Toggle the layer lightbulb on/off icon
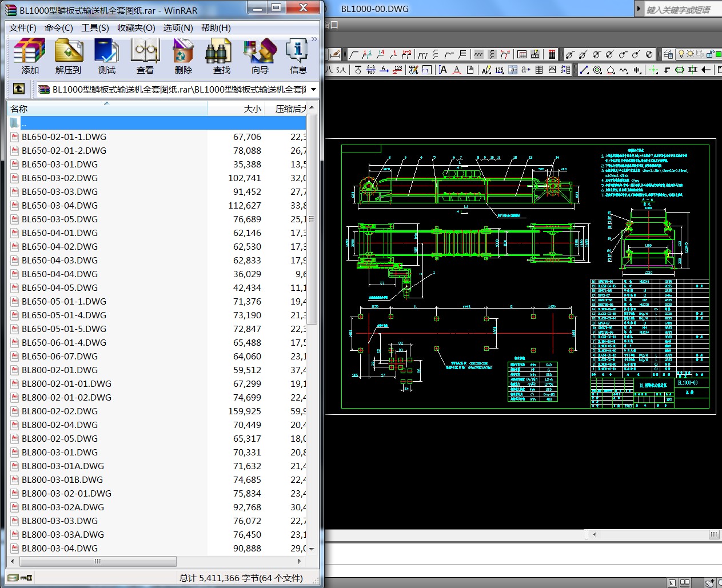 point(681,54)
